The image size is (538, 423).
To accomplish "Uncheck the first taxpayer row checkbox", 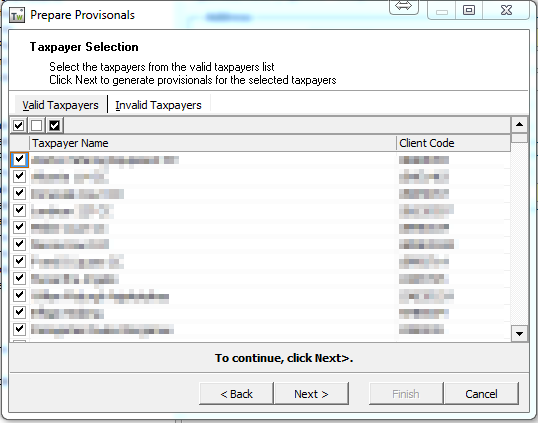I will coord(19,160).
